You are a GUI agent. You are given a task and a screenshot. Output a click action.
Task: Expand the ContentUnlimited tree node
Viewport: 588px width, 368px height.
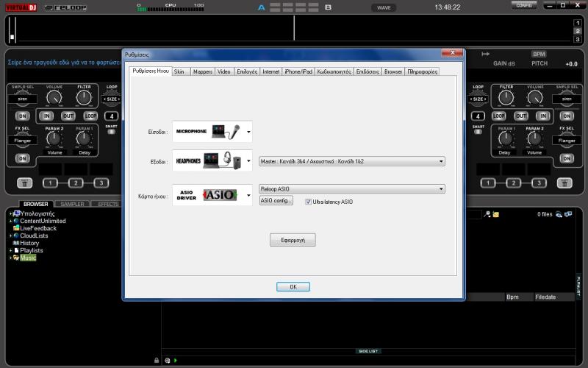click(10, 222)
